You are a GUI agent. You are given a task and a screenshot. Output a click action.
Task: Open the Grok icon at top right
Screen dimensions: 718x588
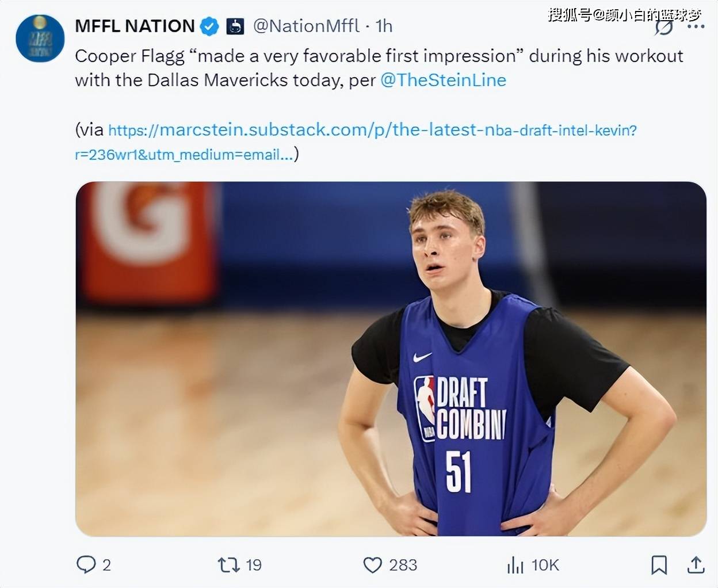[664, 27]
